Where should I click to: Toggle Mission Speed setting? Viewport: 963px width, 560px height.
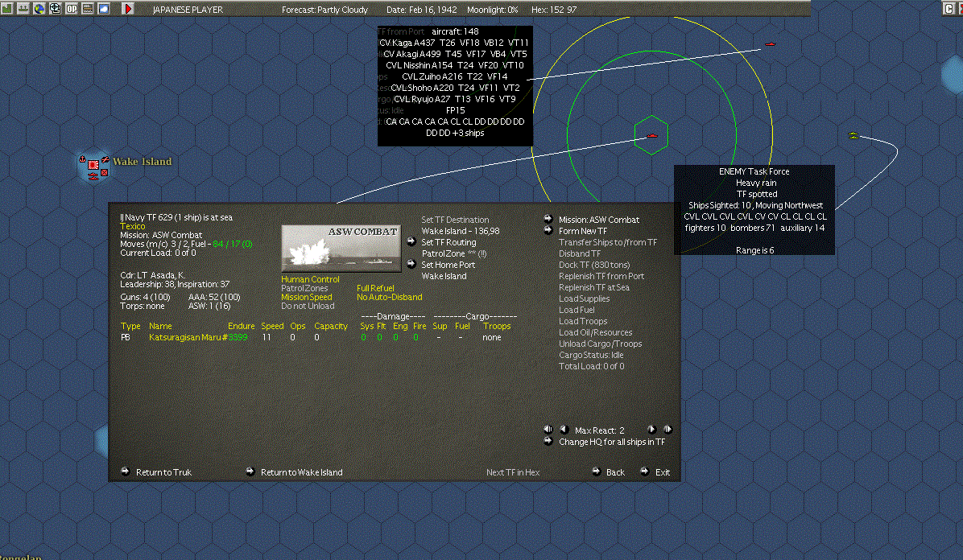click(x=307, y=297)
